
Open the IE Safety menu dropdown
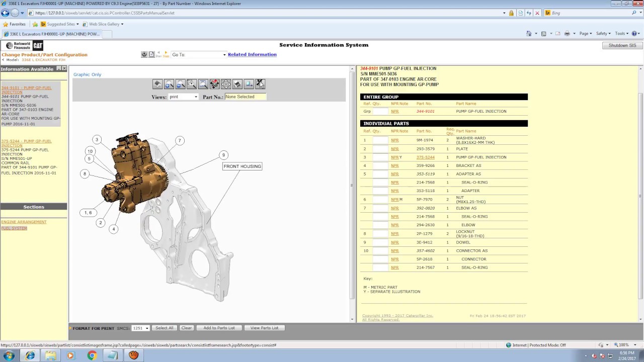point(603,34)
